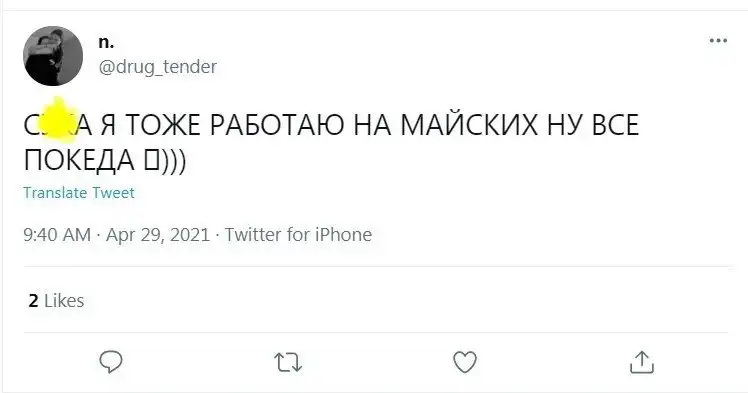Open the 9:40 AM timestamp link

pyautogui.click(x=57, y=235)
